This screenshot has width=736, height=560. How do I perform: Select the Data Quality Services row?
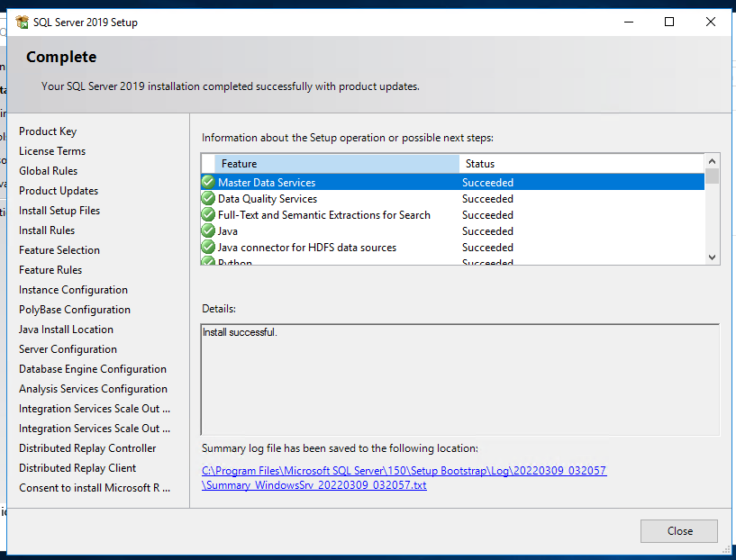[x=452, y=198]
